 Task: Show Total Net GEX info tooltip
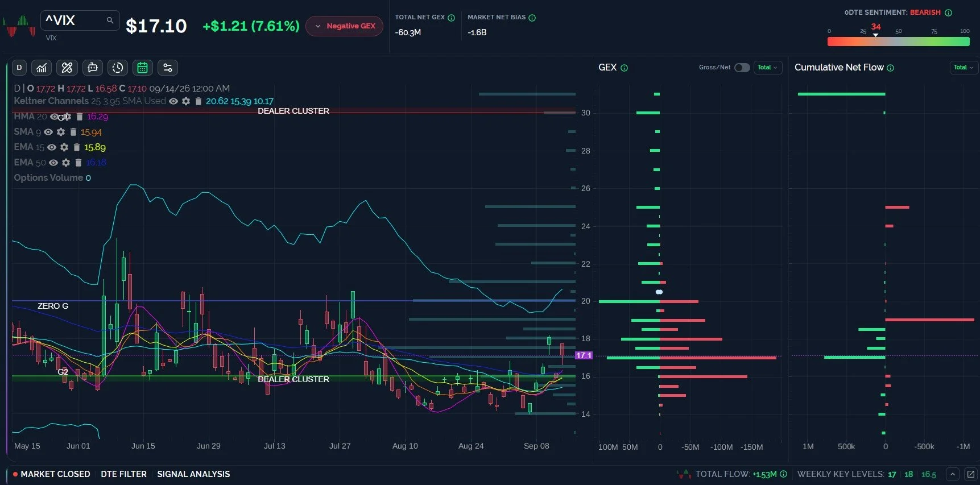(x=452, y=18)
